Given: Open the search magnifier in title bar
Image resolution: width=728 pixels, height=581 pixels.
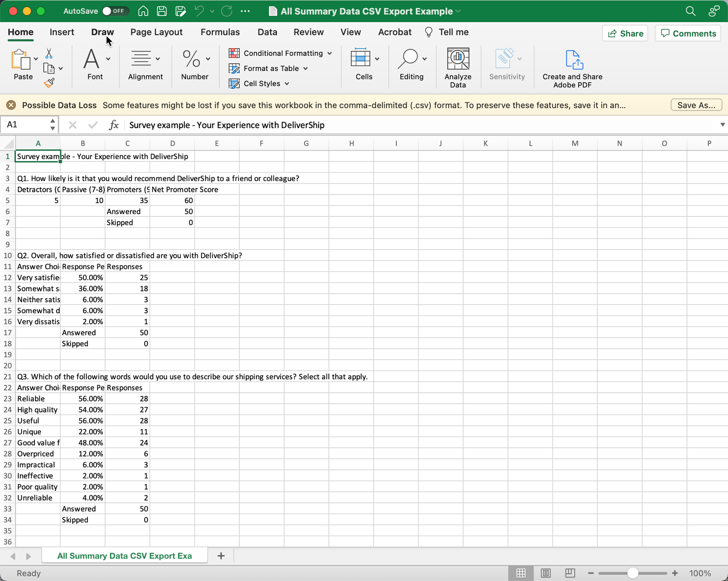Looking at the screenshot, I should click(690, 11).
